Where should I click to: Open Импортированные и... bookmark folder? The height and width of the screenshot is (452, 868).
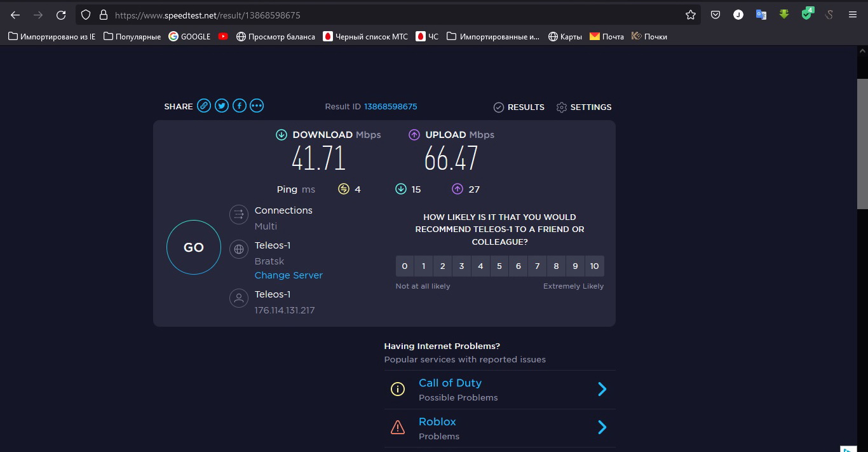pyautogui.click(x=493, y=37)
